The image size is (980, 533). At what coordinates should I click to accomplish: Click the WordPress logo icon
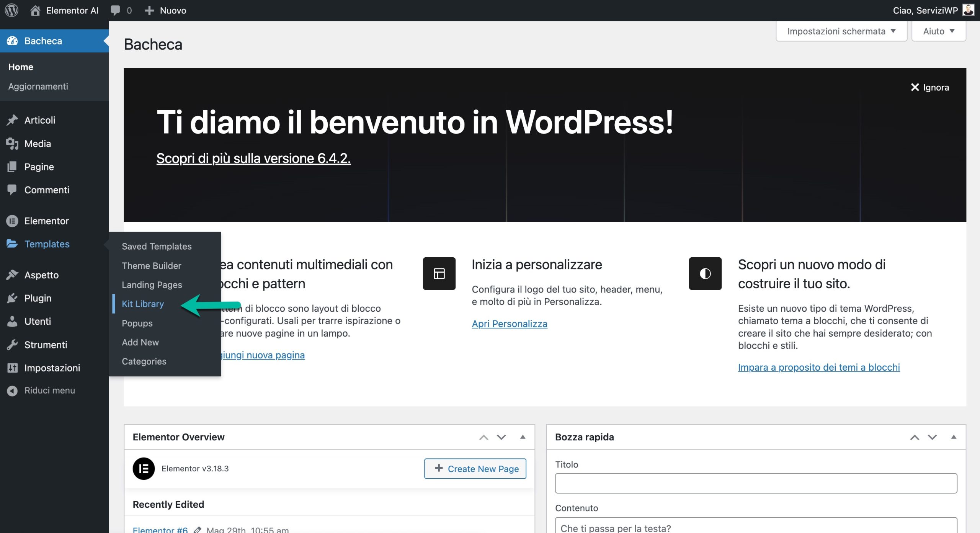click(11, 10)
